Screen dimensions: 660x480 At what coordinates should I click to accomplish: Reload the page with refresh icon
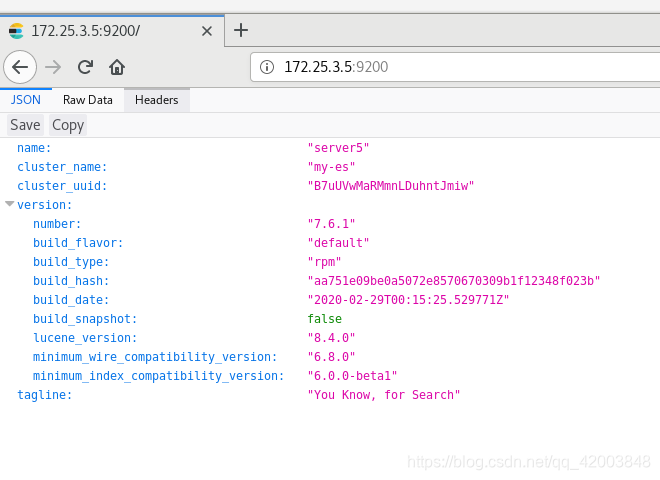click(85, 67)
